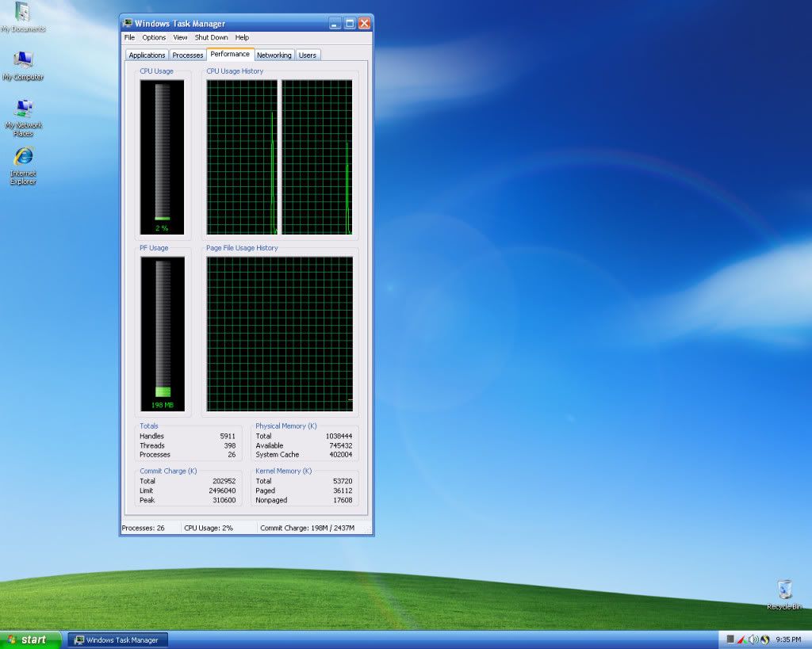Click the "Physical Memory (K)" group label
Screen dimensions: 812x649
[285, 426]
